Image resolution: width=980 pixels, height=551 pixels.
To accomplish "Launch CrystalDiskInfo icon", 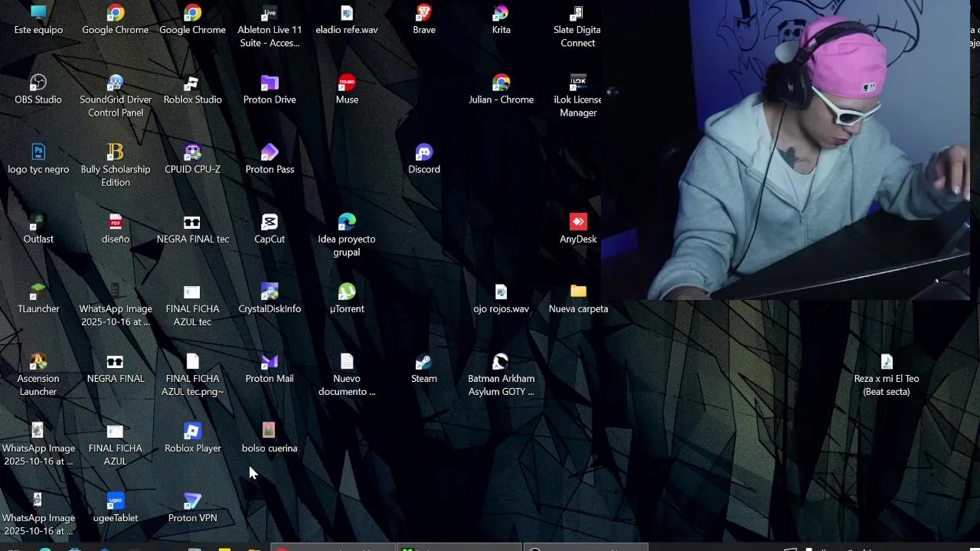I will (x=269, y=299).
